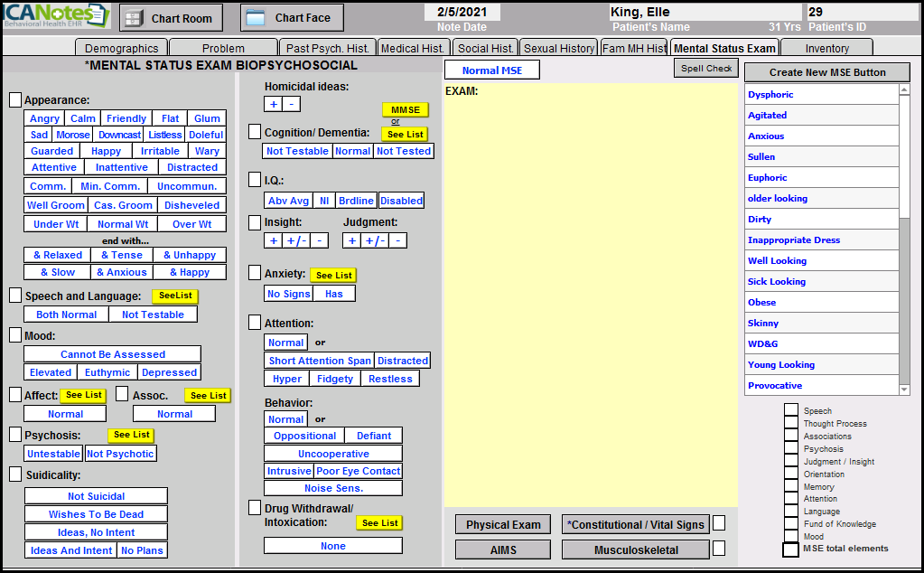Viewport: 924px width, 573px height.
Task: Enable the Suicidality checkbox
Action: click(15, 474)
